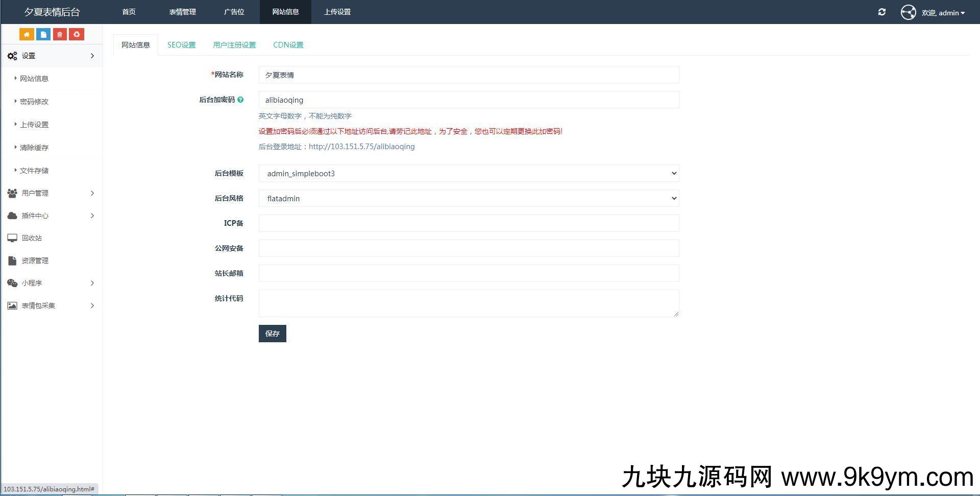
Task: Click the green help icon beside 后台加密码
Action: tap(240, 100)
